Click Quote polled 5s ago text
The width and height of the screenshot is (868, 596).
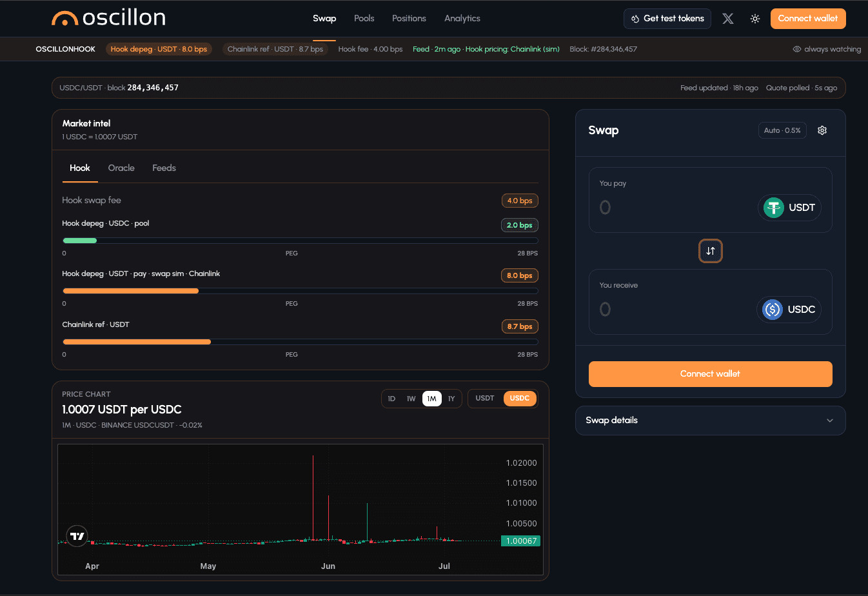point(802,88)
